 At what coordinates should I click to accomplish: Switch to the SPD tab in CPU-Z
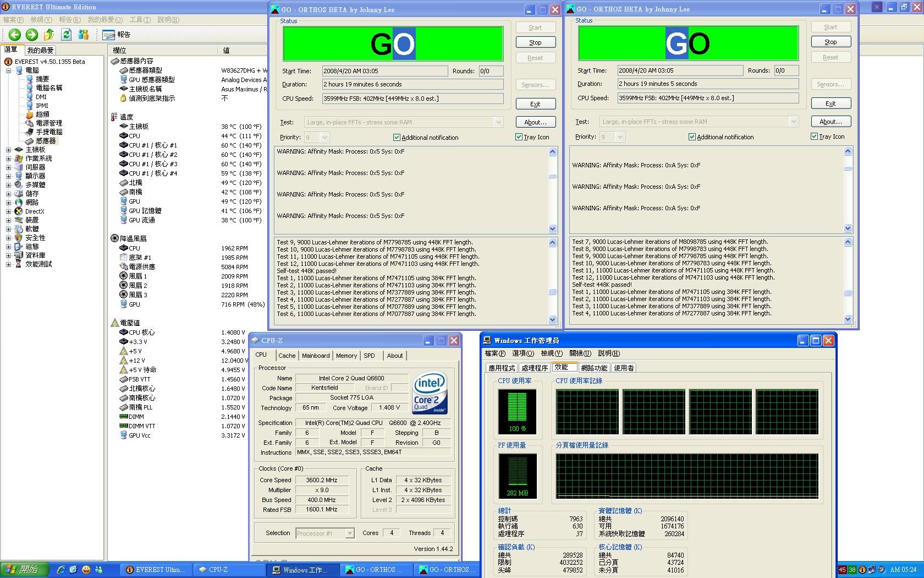coord(370,356)
